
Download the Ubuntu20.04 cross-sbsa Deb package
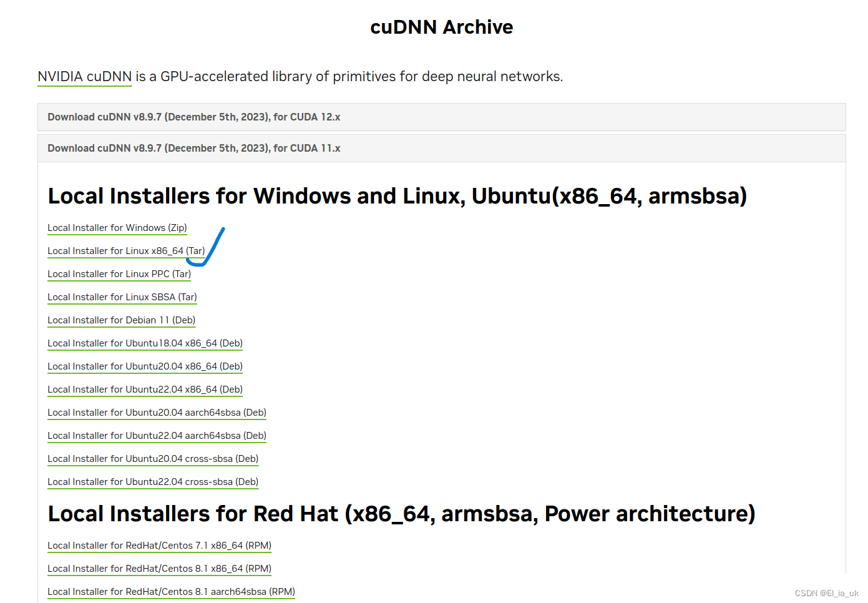pos(153,458)
